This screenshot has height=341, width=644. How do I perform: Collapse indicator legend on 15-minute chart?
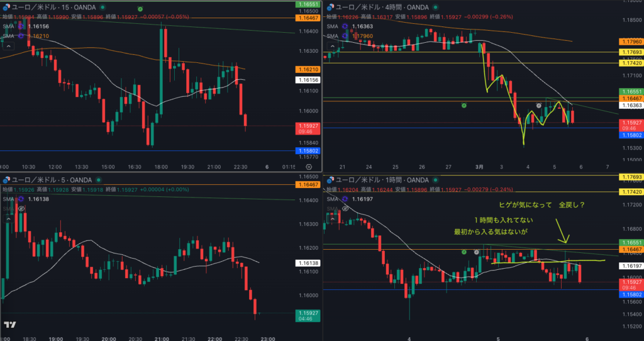(x=9, y=46)
